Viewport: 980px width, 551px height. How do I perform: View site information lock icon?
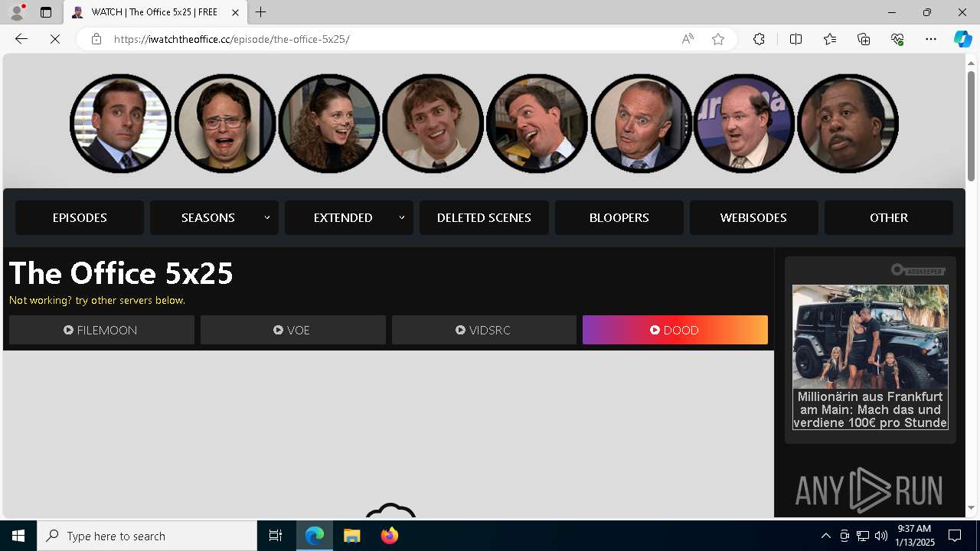(96, 39)
